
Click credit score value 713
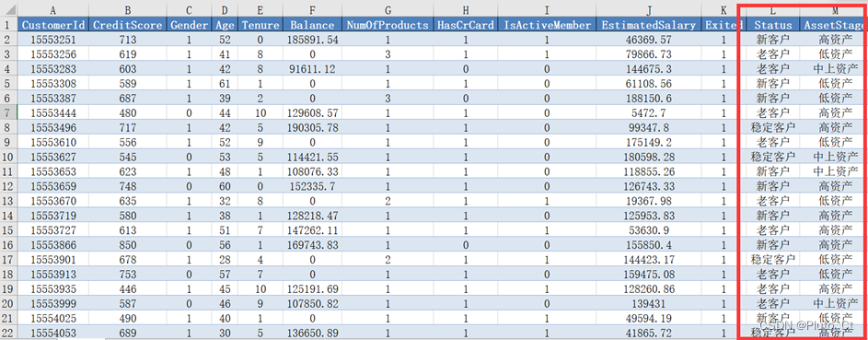[128, 40]
